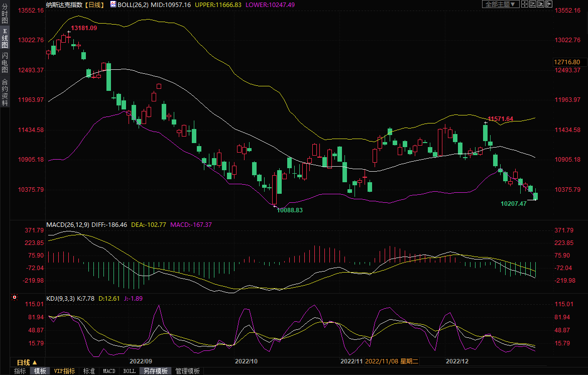The height and width of the screenshot is (375, 588).
Task: Click the VIP指标 bottom tab
Action: click(64, 371)
